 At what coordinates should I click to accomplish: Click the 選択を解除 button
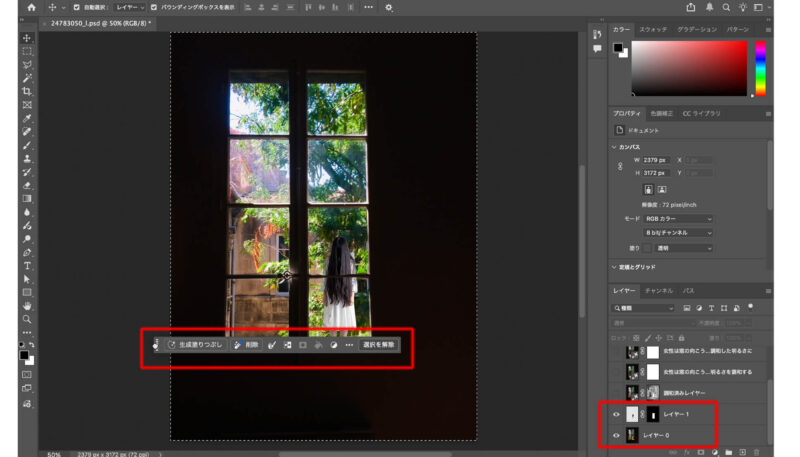click(x=378, y=345)
